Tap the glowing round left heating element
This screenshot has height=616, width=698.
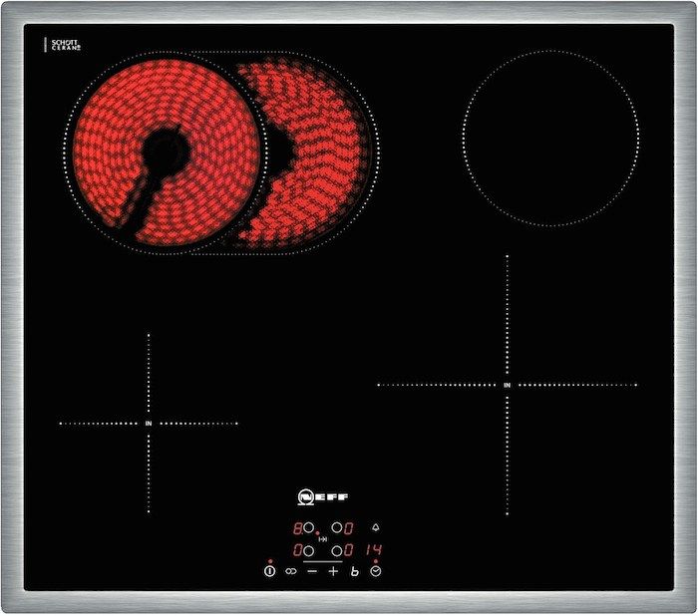coord(165,152)
